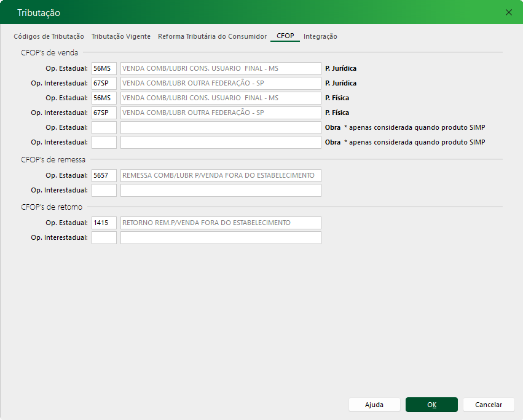Click the retorno code field containing 1415
Screen dimensions: 523x420
104,223
